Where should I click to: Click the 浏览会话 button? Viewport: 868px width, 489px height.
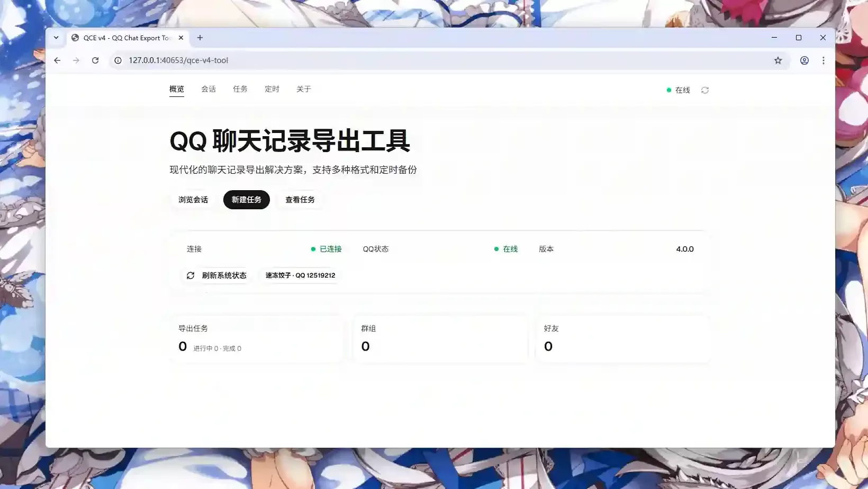point(193,200)
